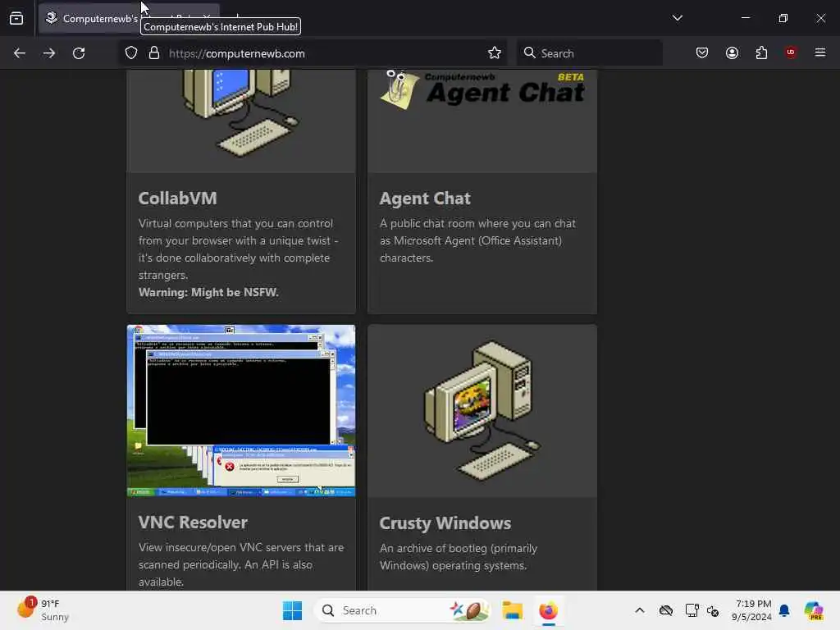Open the clock showing 7:19 PM

[751, 610]
